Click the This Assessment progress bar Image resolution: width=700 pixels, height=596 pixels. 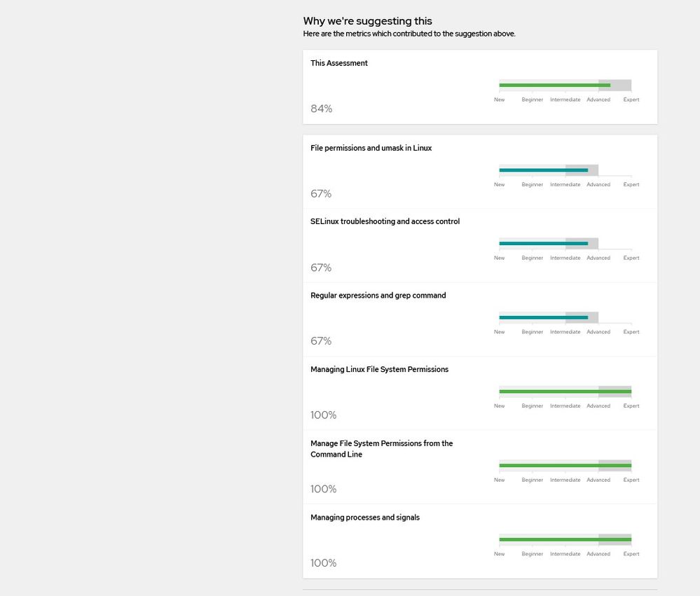pyautogui.click(x=565, y=85)
